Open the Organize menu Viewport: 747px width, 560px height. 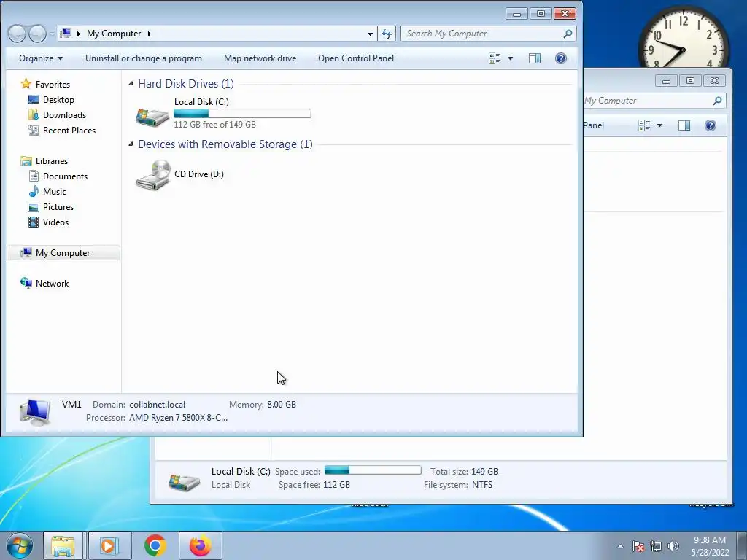[41, 58]
